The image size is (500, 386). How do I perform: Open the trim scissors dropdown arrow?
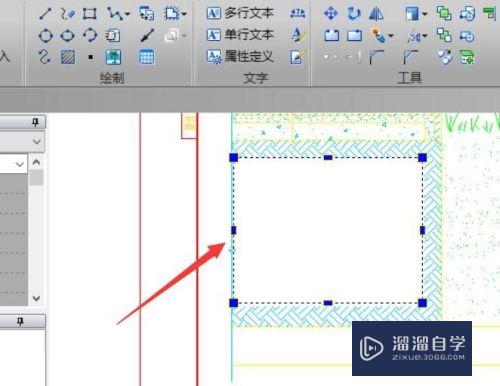click(x=425, y=36)
